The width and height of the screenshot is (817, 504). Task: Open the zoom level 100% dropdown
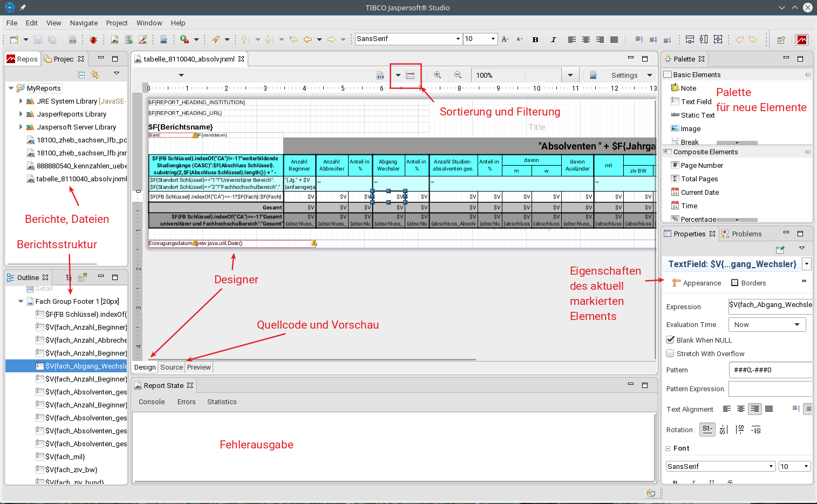coord(570,75)
